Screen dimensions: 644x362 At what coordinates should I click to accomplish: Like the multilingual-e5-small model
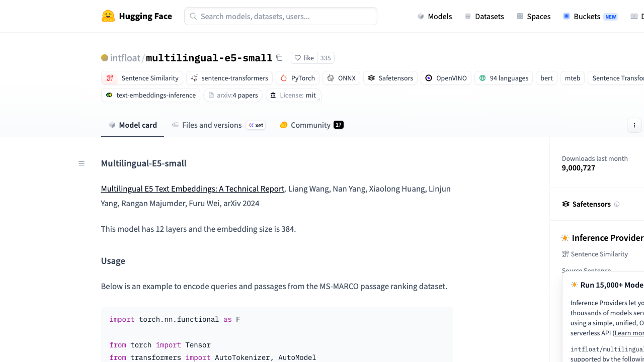(x=304, y=58)
